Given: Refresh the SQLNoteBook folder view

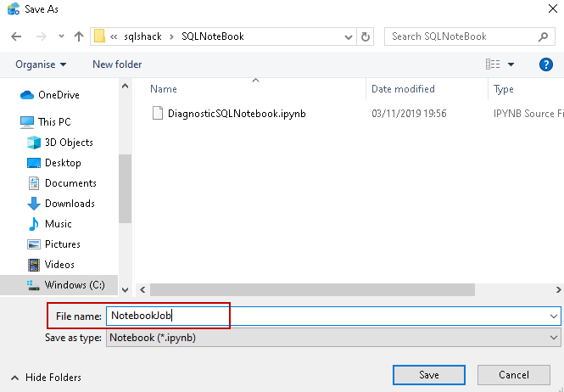Looking at the screenshot, I should [366, 37].
